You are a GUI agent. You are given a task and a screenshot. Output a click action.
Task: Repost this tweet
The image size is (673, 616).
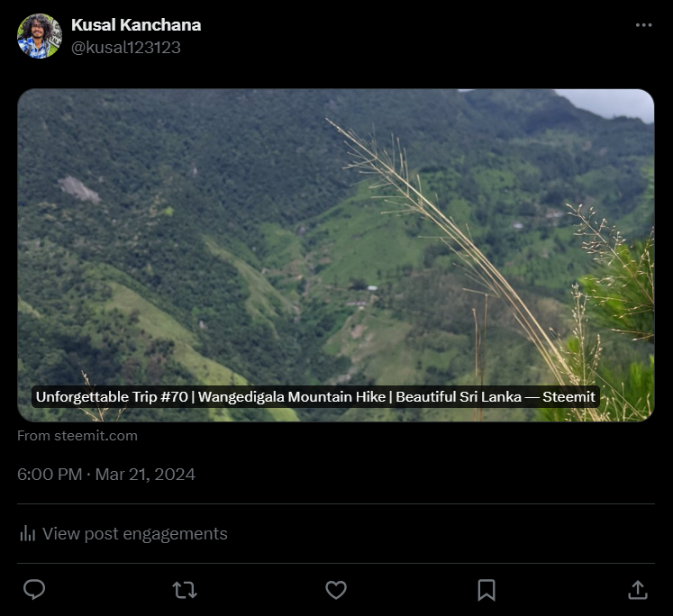185,590
